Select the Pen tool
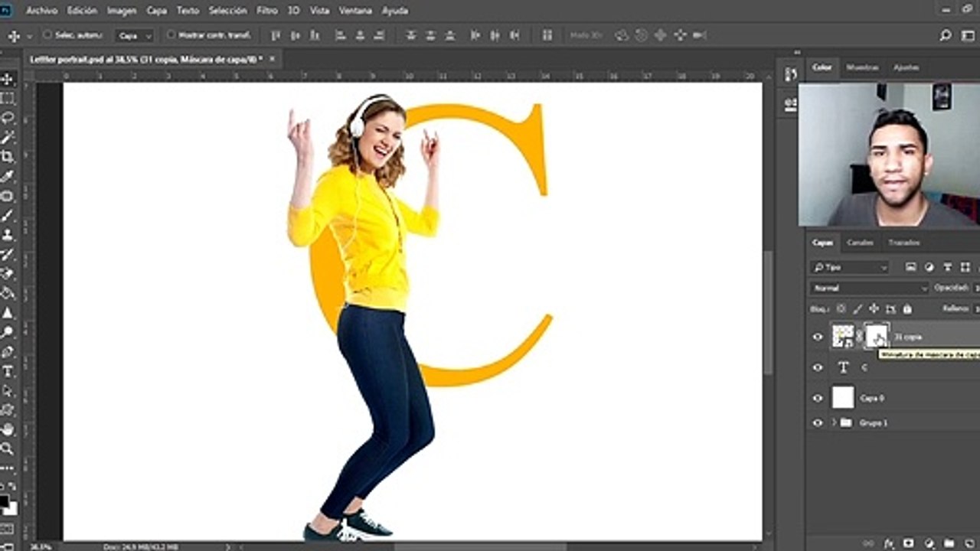The height and width of the screenshot is (551, 980). tap(8, 352)
